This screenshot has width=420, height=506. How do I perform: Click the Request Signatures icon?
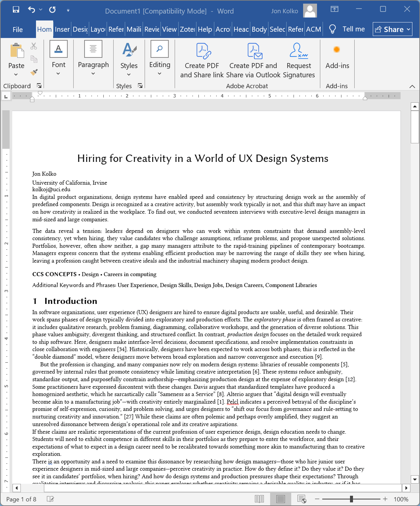coord(298,51)
